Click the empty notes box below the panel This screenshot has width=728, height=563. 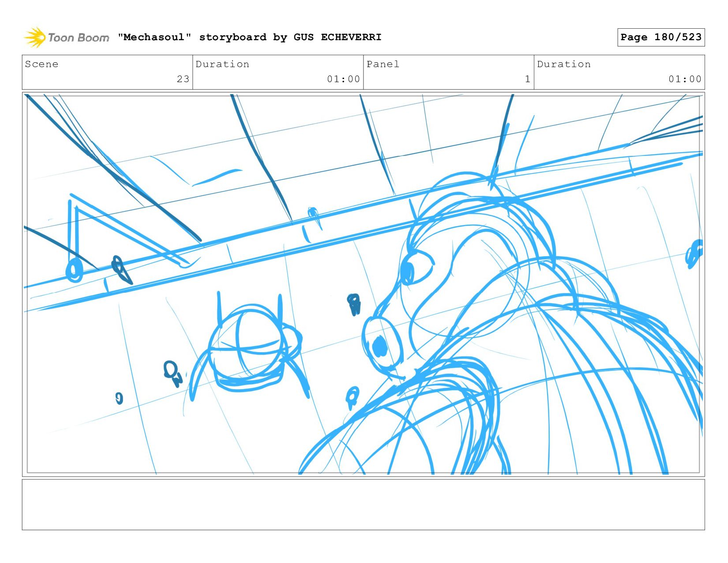coord(364,505)
